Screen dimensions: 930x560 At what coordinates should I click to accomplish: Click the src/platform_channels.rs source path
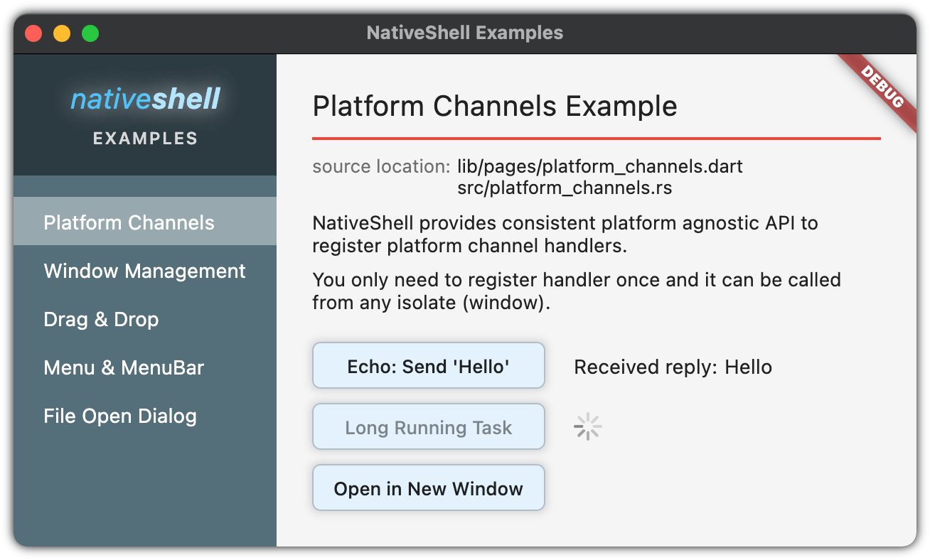pos(565,188)
